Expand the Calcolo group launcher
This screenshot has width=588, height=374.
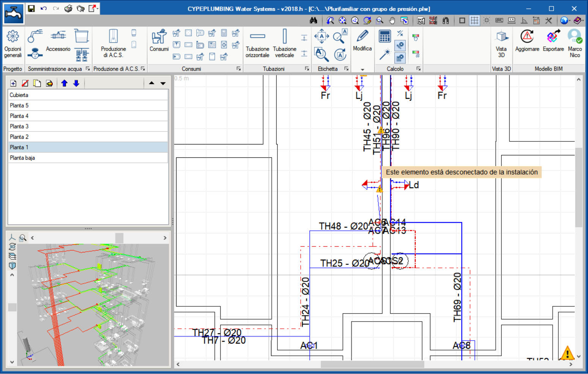418,69
